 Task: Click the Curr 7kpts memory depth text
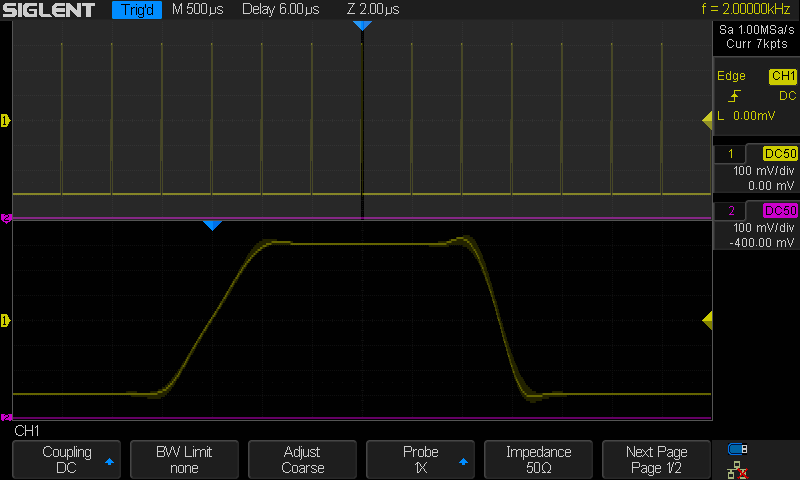tap(757, 44)
